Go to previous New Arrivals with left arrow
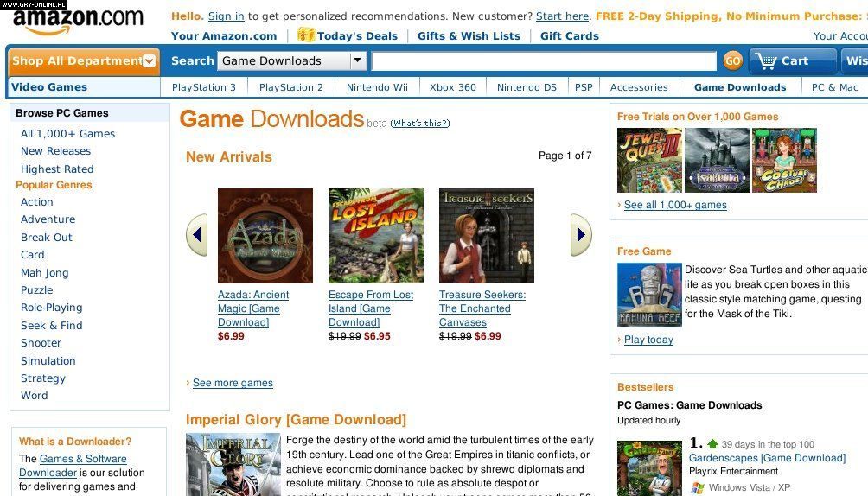This screenshot has height=496, width=868. tap(196, 235)
